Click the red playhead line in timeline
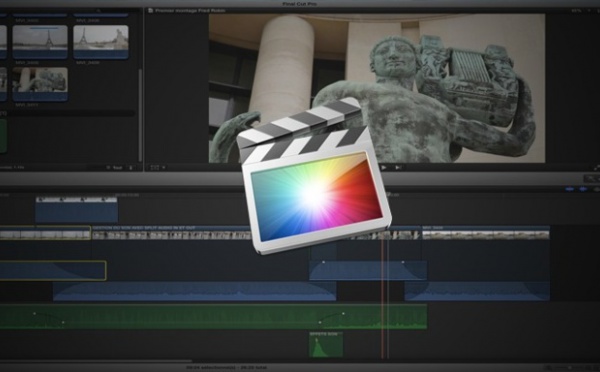The width and height of the screenshot is (600, 372). pyautogui.click(x=382, y=291)
